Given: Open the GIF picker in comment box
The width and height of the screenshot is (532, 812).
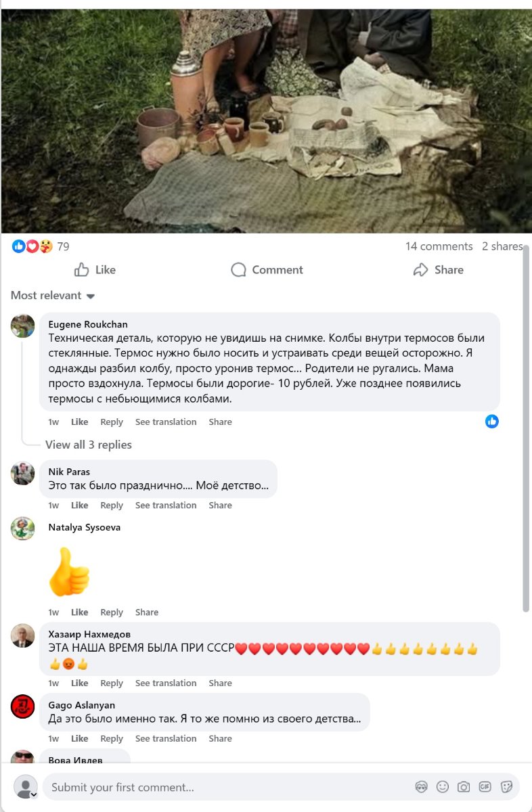Looking at the screenshot, I should click(x=485, y=787).
